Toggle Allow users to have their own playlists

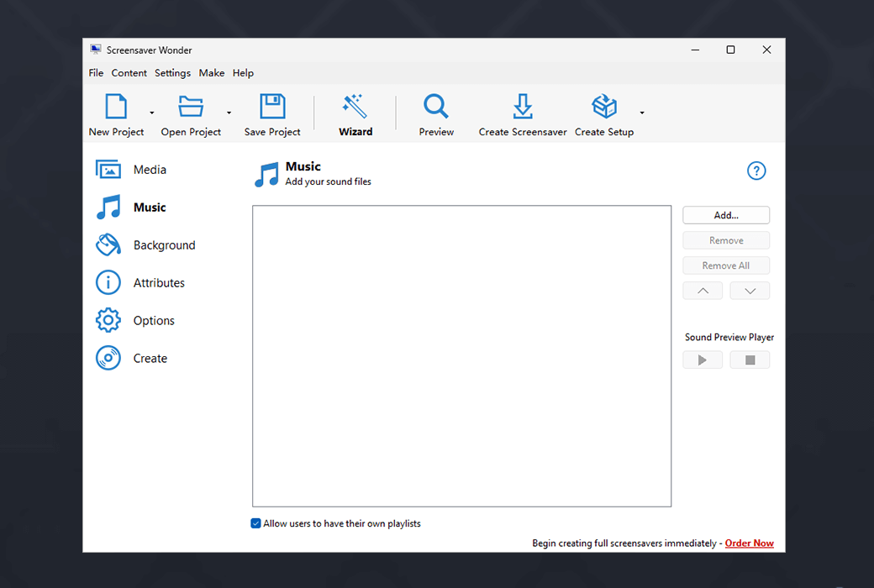(255, 523)
